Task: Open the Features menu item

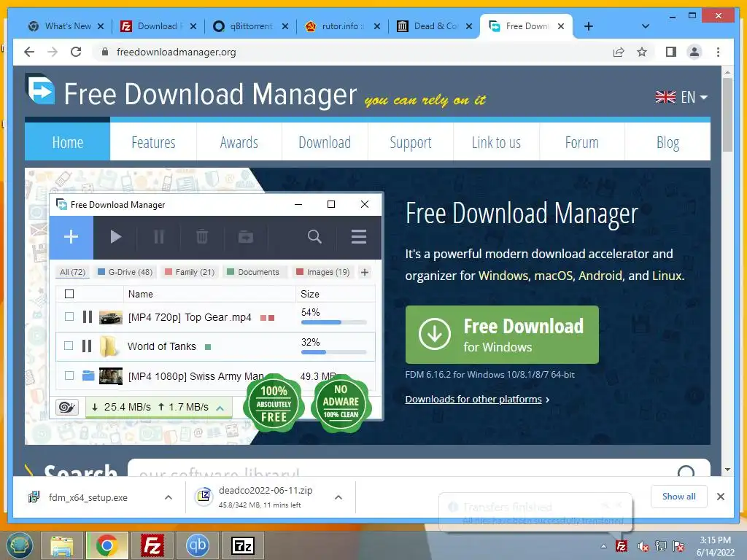Action: pyautogui.click(x=153, y=142)
